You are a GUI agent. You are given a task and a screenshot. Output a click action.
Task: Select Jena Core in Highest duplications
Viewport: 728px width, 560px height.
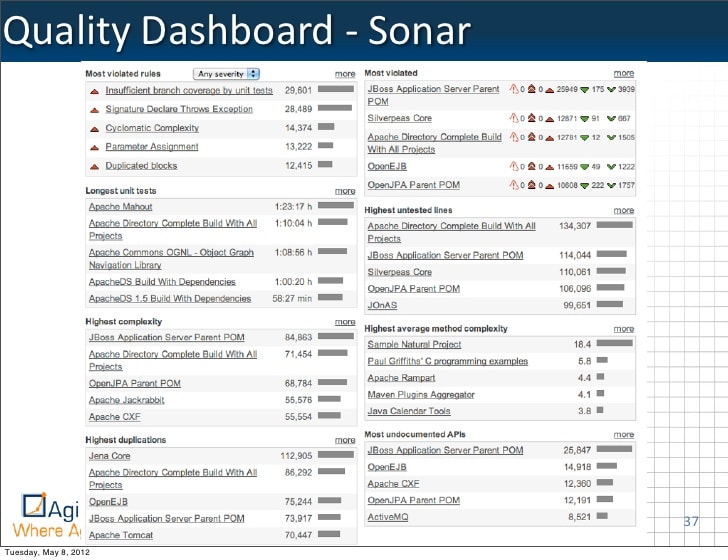(109, 456)
